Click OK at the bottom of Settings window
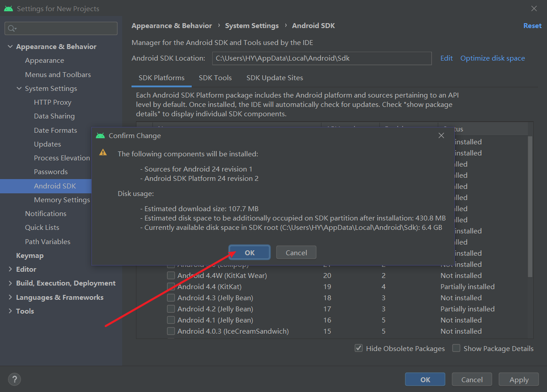Image resolution: width=547 pixels, height=392 pixels. 425,380
